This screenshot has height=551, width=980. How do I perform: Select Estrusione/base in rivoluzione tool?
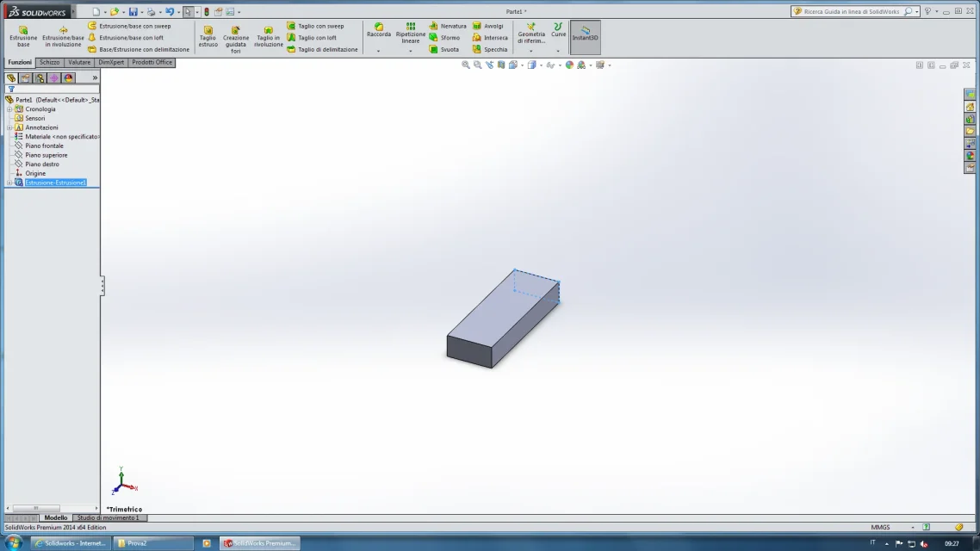(63, 37)
